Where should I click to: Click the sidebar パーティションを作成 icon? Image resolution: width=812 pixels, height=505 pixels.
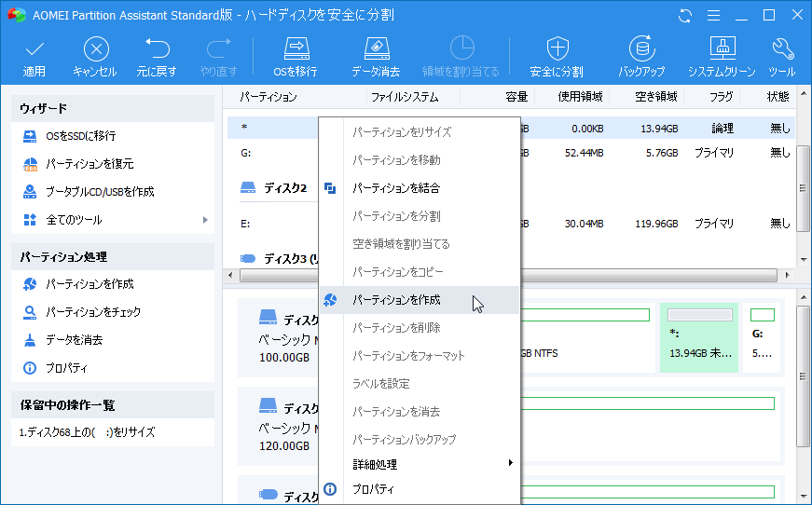click(30, 284)
